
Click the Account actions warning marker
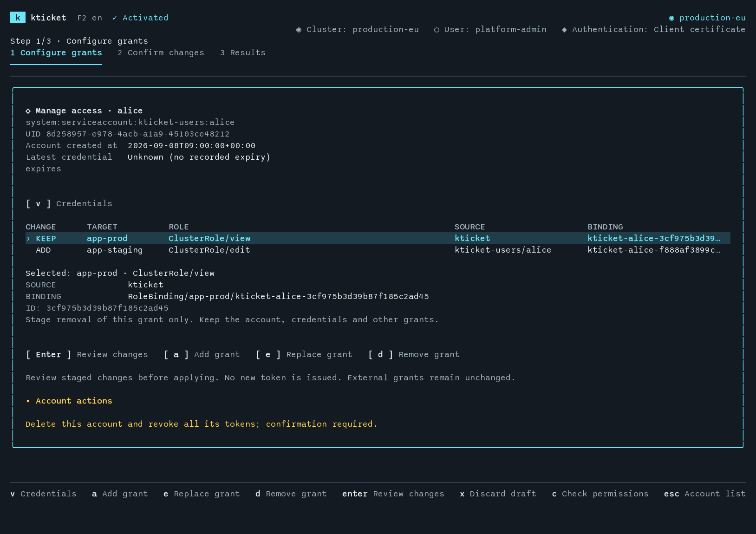pyautogui.click(x=28, y=401)
